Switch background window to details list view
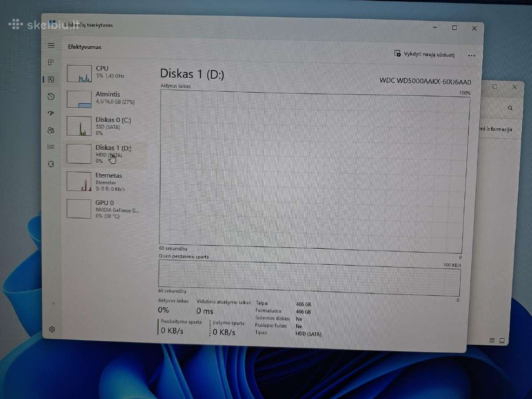 point(492,340)
